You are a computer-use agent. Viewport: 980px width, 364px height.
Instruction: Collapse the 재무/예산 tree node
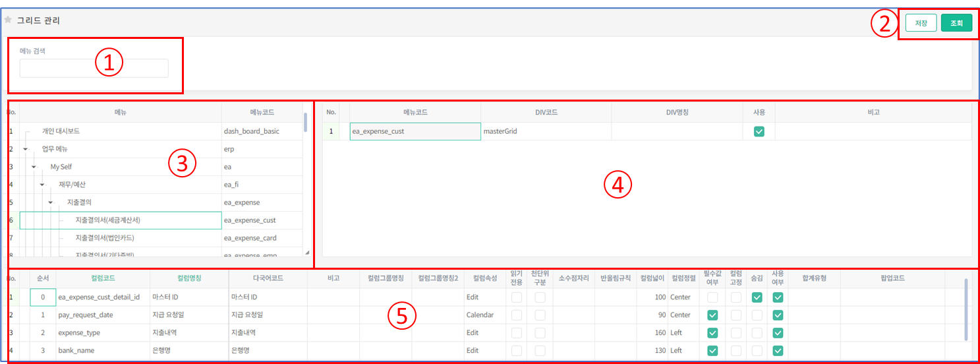coord(42,185)
